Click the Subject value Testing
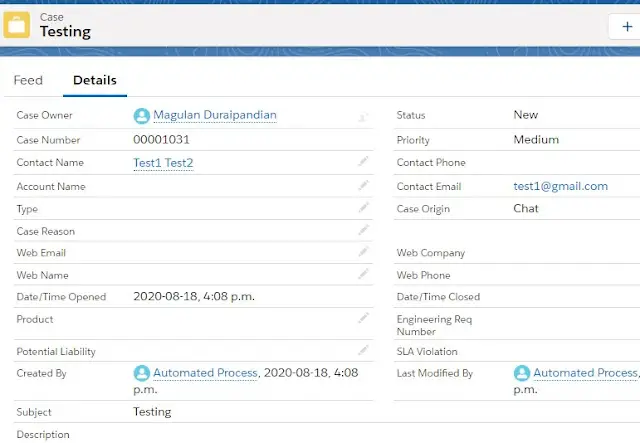Viewport: 640px width, 443px height. pyautogui.click(x=152, y=412)
